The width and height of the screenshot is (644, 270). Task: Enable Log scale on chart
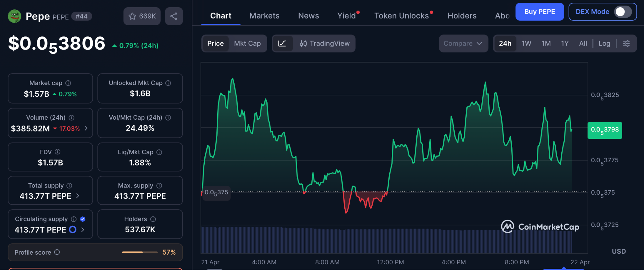click(604, 44)
